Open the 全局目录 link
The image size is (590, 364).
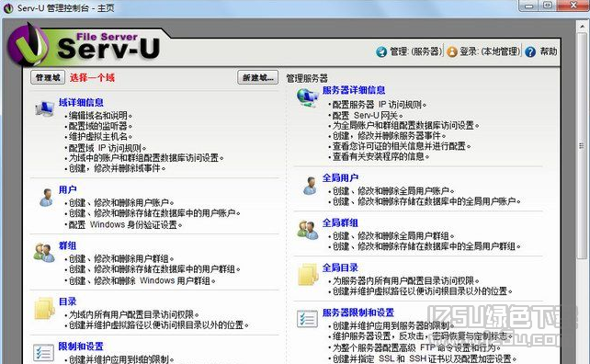pyautogui.click(x=340, y=267)
